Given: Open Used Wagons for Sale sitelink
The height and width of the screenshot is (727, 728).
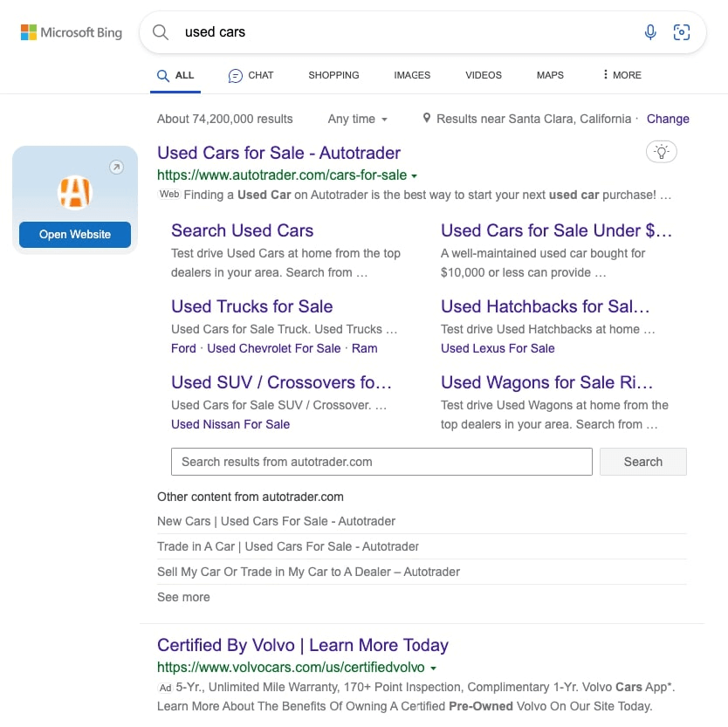Looking at the screenshot, I should tap(547, 382).
